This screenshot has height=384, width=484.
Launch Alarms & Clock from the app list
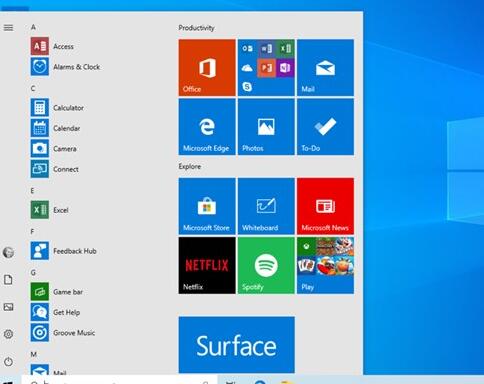click(65, 67)
